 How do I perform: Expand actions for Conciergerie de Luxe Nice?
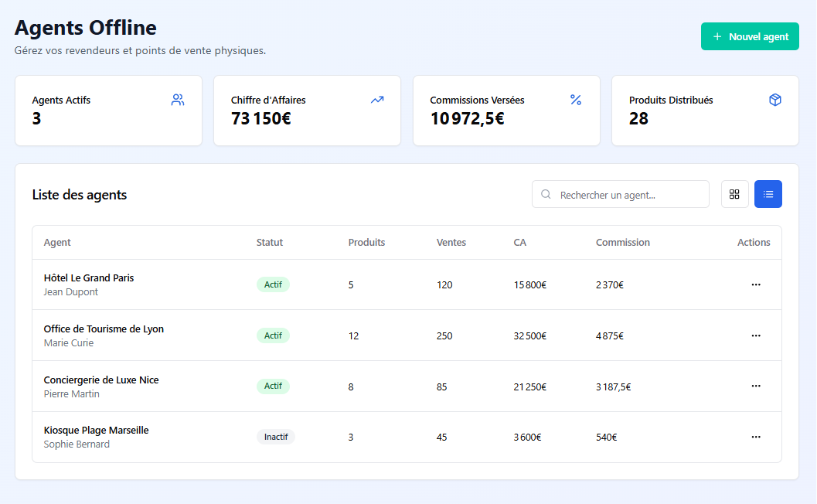click(756, 386)
